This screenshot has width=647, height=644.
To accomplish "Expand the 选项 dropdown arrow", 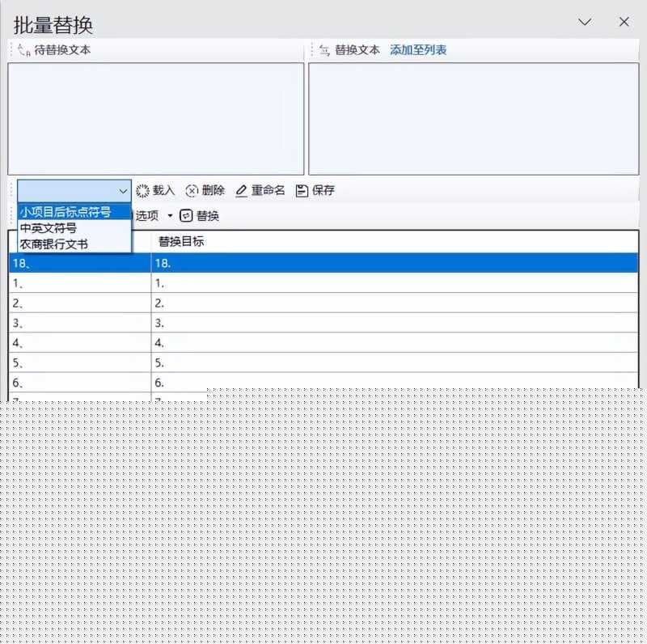I will click(x=170, y=215).
